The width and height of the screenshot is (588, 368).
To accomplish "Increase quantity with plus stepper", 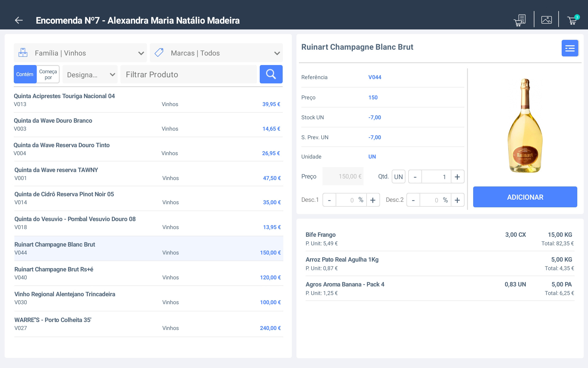I will (x=457, y=177).
